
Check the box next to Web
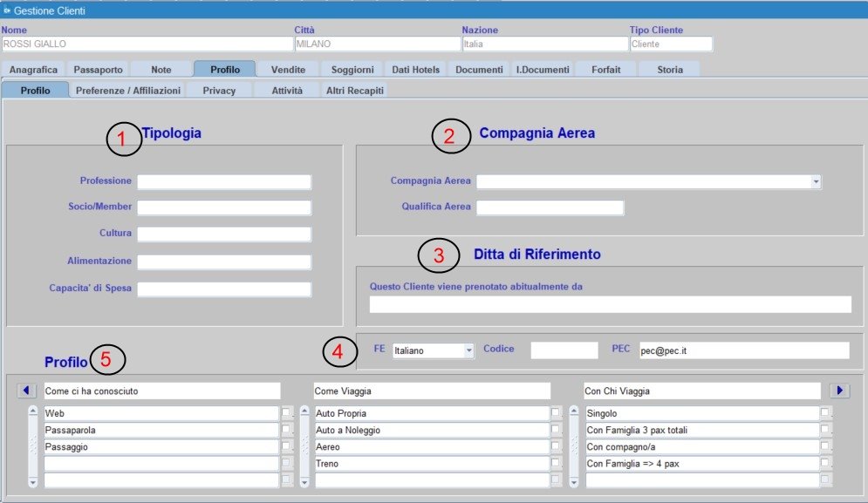coord(288,412)
